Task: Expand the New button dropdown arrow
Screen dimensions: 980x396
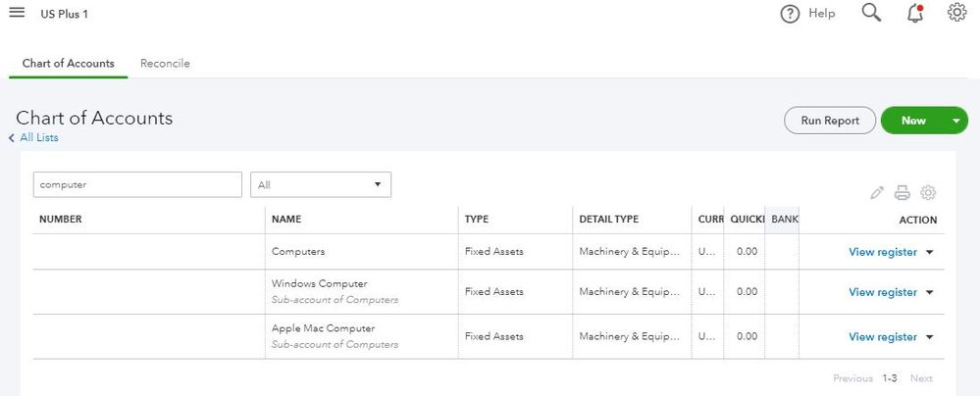Action: click(x=957, y=121)
